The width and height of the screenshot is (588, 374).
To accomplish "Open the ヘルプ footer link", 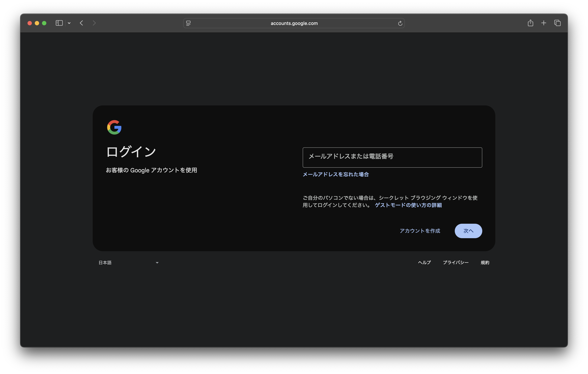I will point(424,263).
